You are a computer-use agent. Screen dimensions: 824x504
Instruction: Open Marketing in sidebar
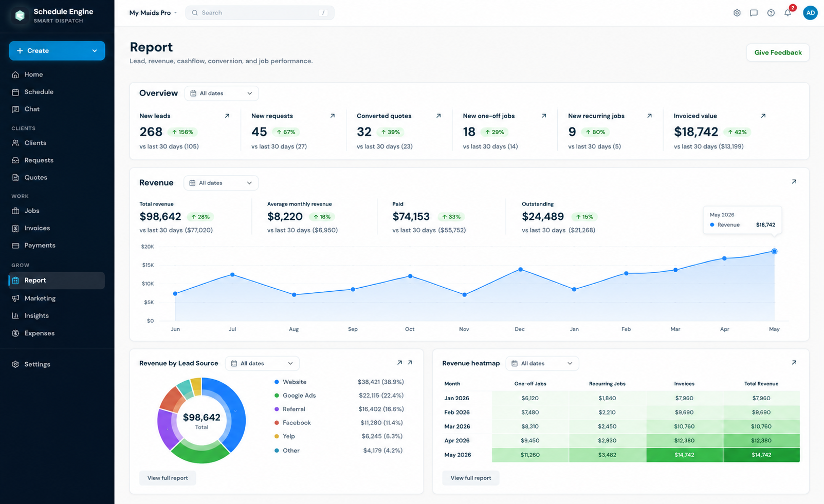click(57, 298)
